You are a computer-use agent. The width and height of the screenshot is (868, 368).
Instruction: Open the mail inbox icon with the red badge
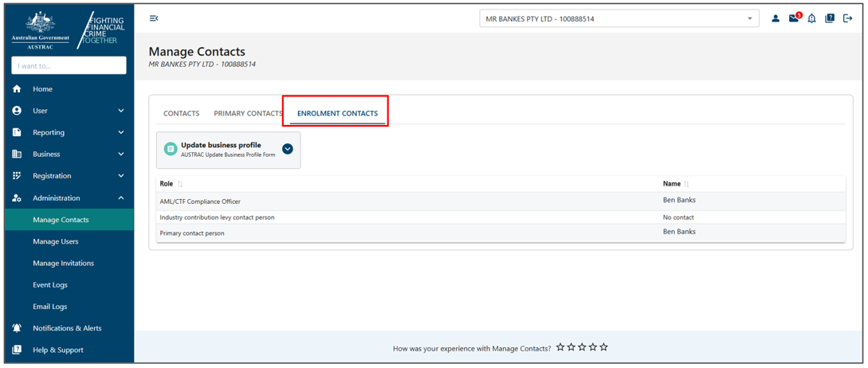click(x=795, y=18)
